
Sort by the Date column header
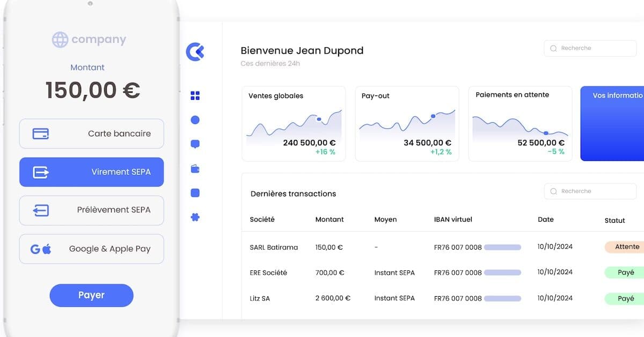(x=546, y=219)
